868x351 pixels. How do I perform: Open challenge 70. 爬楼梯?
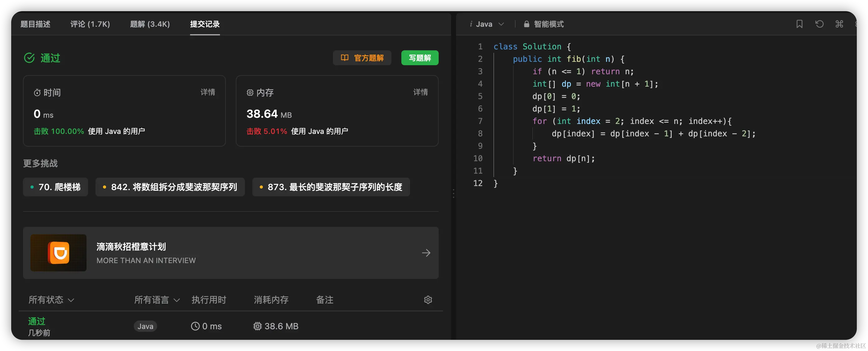pyautogui.click(x=56, y=187)
